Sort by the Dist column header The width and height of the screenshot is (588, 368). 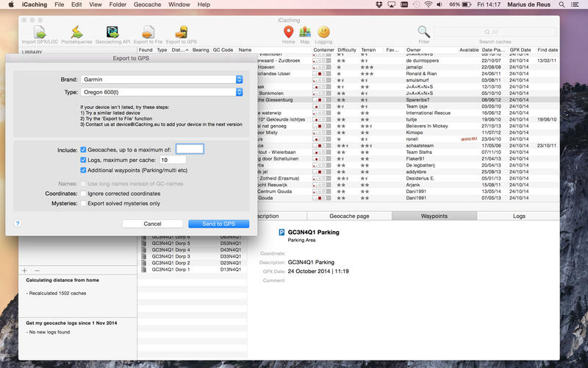(x=180, y=50)
